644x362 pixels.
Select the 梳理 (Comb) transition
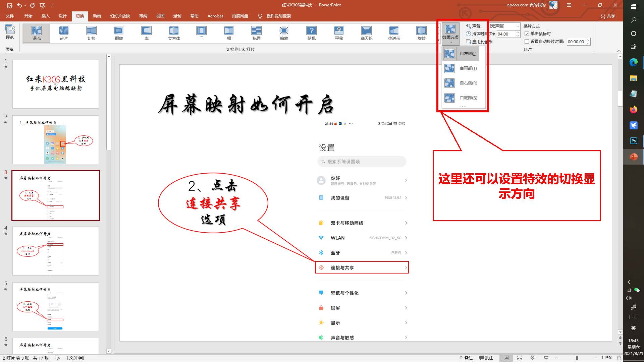click(257, 33)
